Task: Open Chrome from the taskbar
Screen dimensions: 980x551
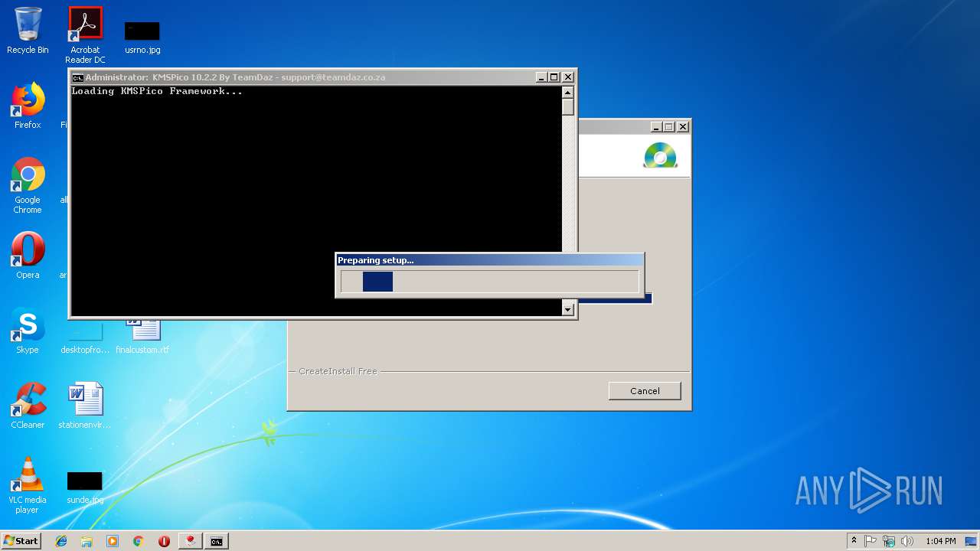Action: 139,541
